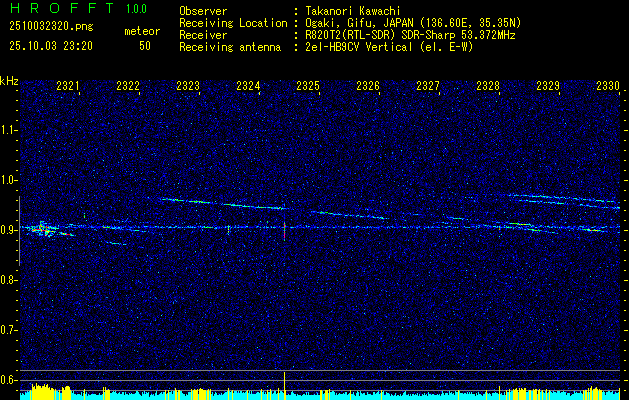Click the 2325 time marker
The image size is (629, 400).
(308, 87)
